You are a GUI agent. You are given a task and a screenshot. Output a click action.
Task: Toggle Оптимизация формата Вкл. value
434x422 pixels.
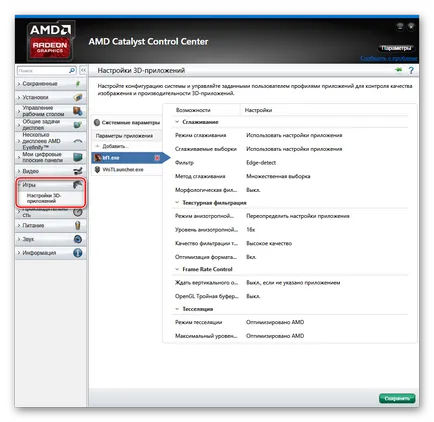pyautogui.click(x=251, y=257)
